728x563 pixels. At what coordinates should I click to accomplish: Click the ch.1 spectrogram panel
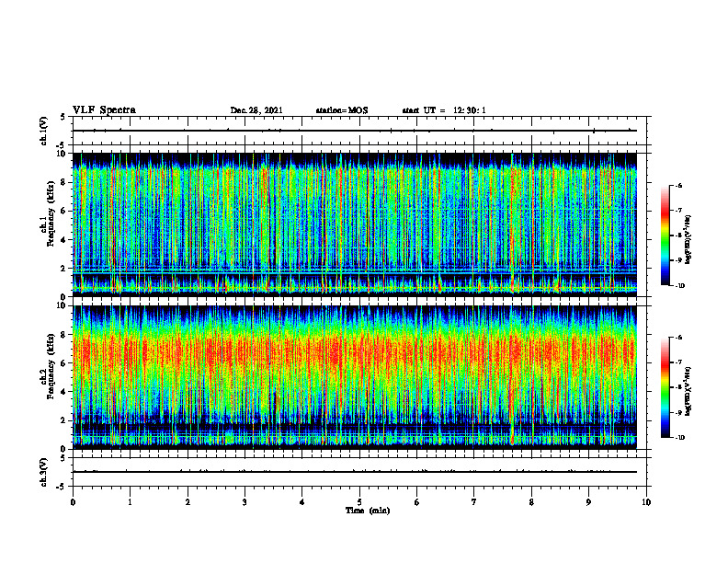point(354,224)
